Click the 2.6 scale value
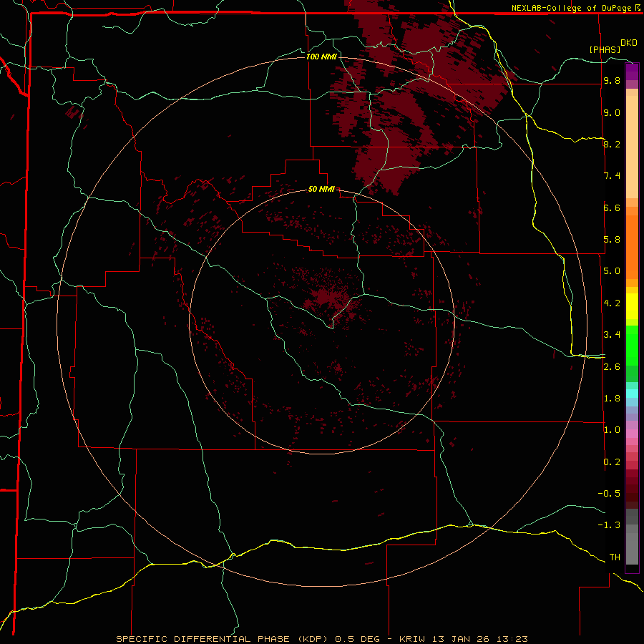The image size is (644, 644). point(612,367)
